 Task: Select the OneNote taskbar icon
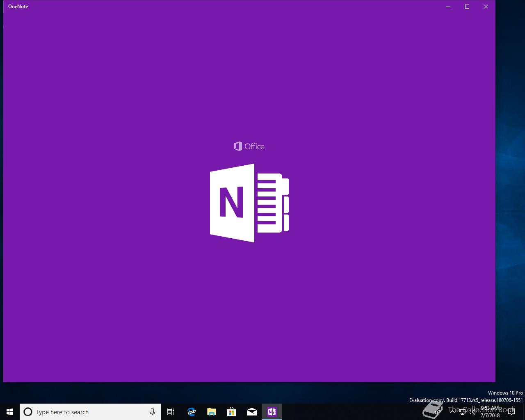[x=272, y=412]
